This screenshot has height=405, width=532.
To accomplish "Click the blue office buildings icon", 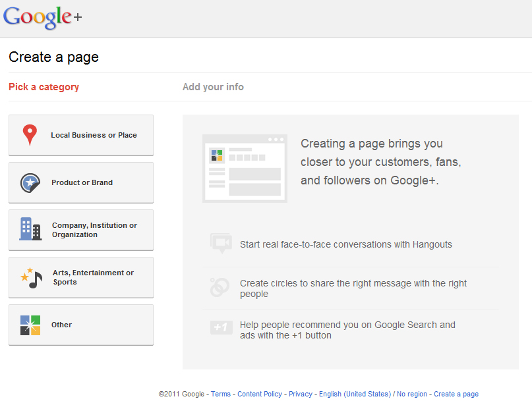I will click(x=30, y=229).
